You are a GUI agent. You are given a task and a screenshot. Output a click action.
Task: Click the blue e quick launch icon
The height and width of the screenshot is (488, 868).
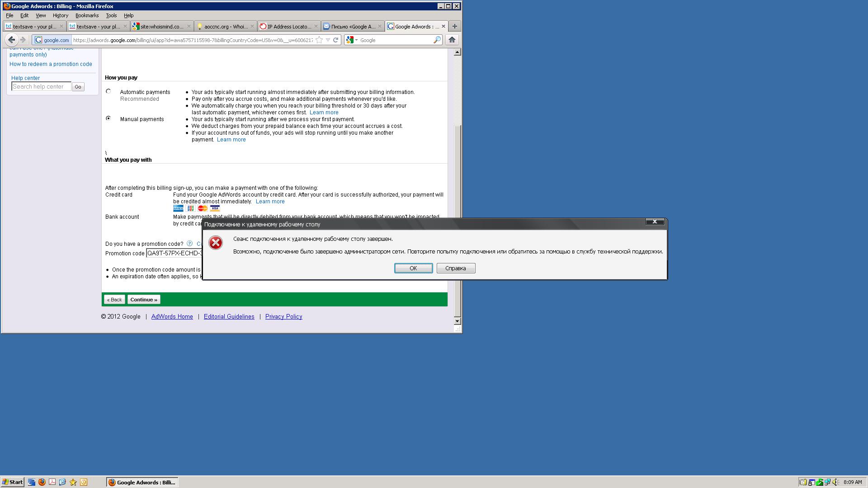[62, 482]
